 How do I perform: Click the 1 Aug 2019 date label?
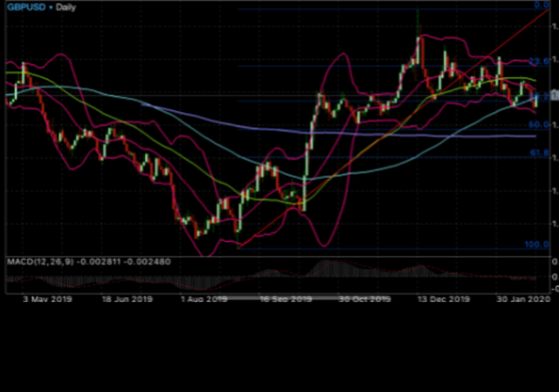click(x=204, y=299)
